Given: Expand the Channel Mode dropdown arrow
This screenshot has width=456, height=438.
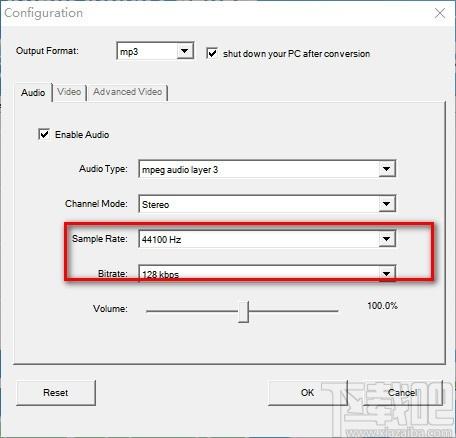Looking at the screenshot, I should coord(387,204).
